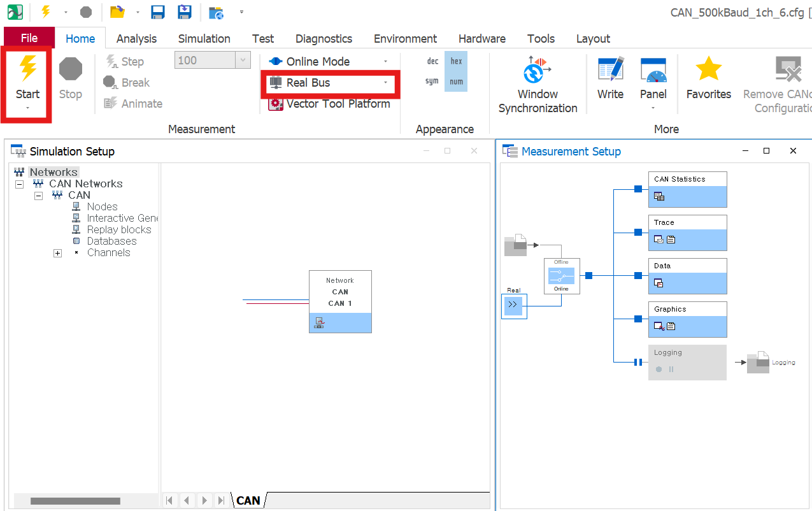This screenshot has height=511, width=812.
Task: Jump to the first tab with the navigation arrow
Action: (169, 501)
